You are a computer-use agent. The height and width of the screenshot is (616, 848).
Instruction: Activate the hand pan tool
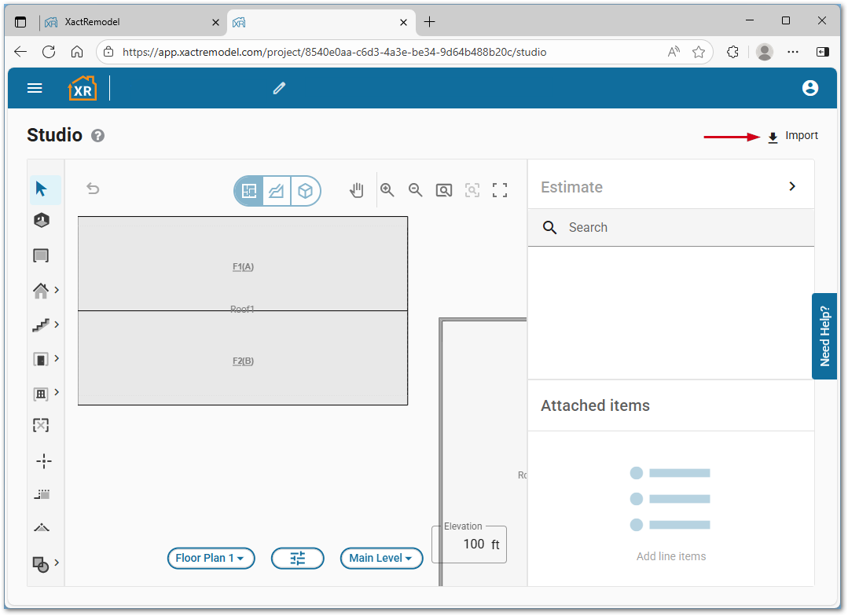click(x=357, y=190)
